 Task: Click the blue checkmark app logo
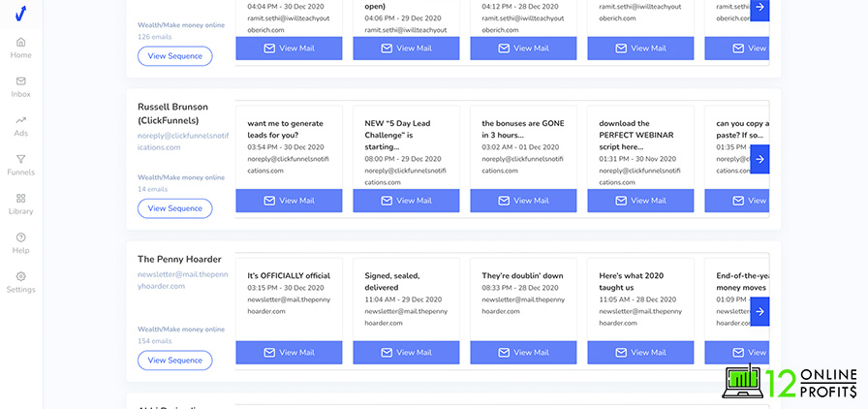coord(20,14)
